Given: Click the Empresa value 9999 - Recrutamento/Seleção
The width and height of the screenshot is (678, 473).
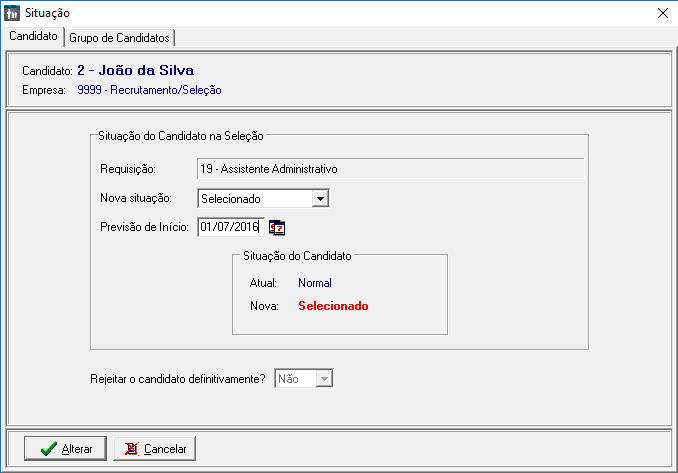Looking at the screenshot, I should coord(149,90).
